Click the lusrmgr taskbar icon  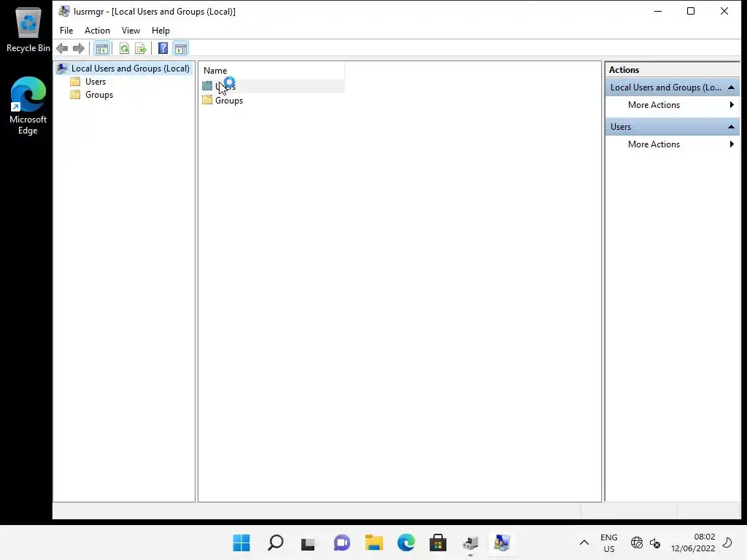502,542
